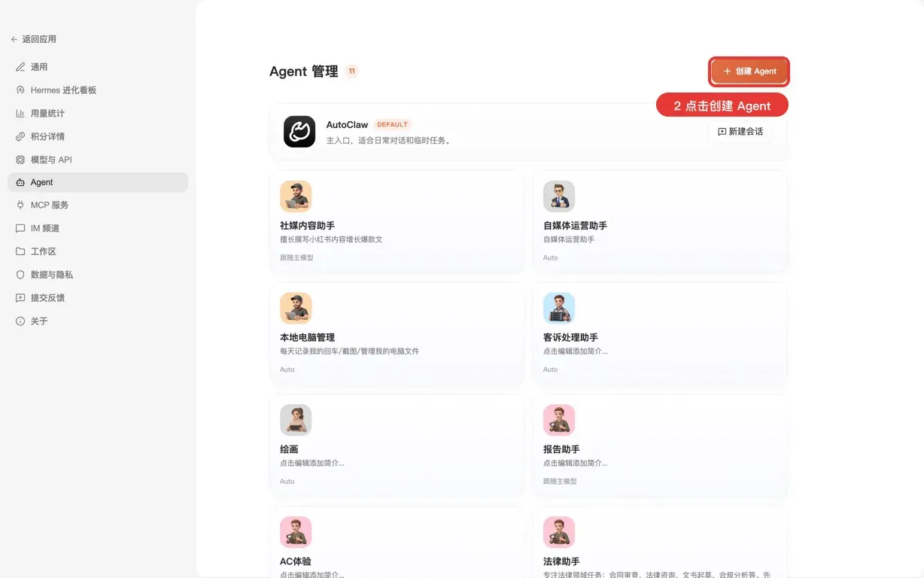Open the 通用 settings section
The image size is (924, 578).
point(98,67)
